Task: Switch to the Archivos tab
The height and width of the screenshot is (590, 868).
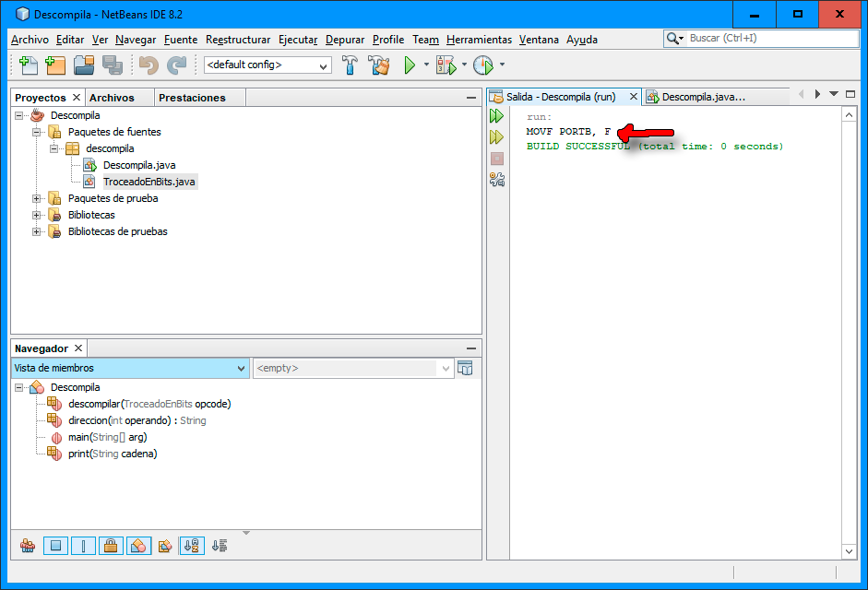Action: coord(112,98)
